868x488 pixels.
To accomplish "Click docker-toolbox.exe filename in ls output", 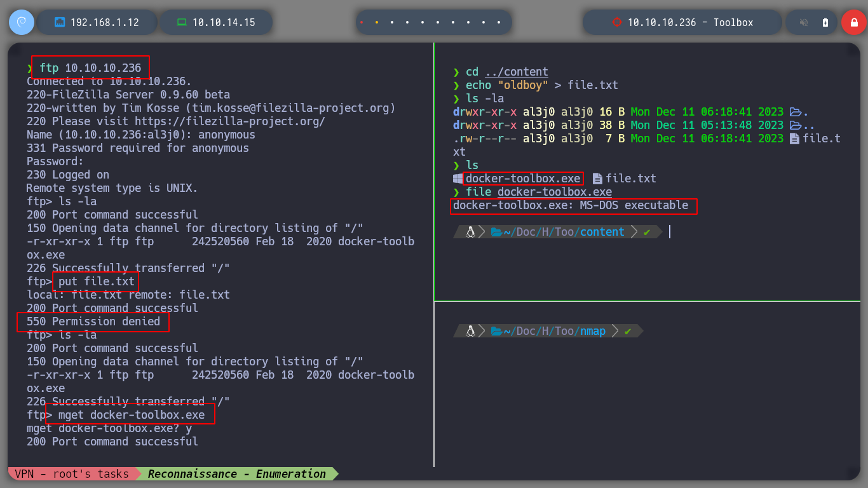I will point(523,179).
